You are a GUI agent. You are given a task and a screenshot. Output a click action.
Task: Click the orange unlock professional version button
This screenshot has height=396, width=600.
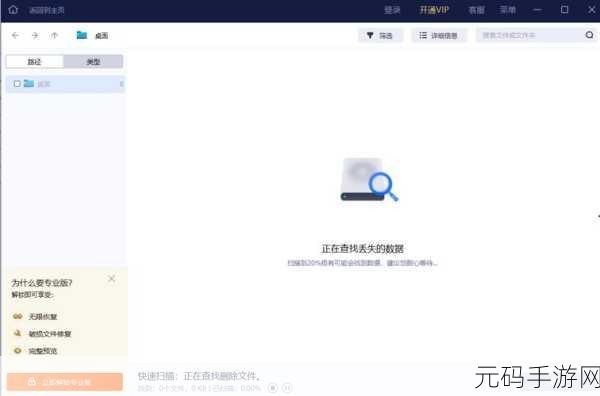click(65, 382)
